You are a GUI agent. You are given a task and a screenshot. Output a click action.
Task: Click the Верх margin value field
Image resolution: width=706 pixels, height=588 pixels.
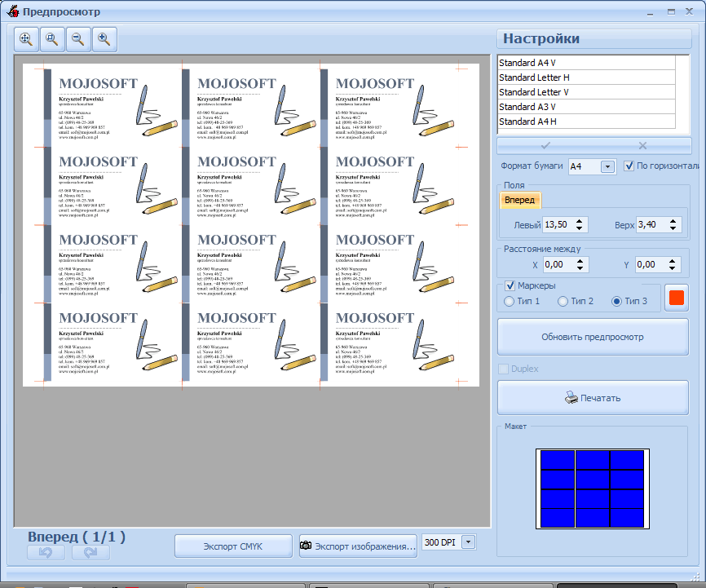pyautogui.click(x=652, y=224)
